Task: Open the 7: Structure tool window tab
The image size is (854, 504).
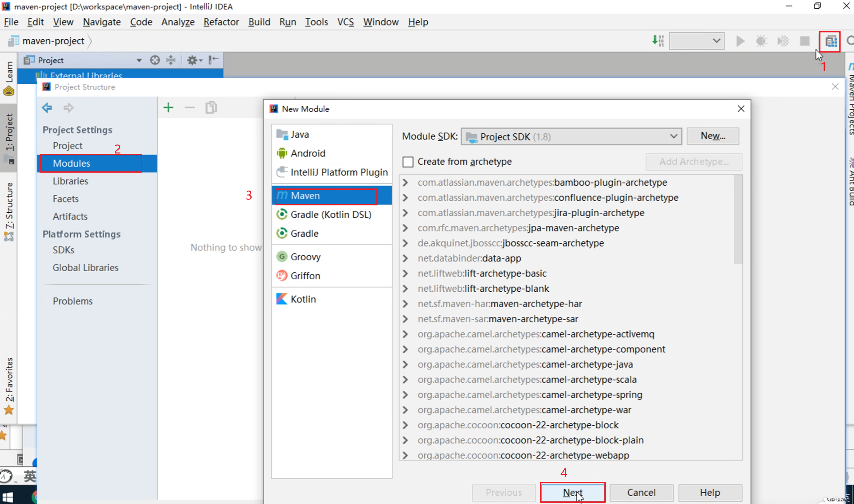Action: (9, 212)
